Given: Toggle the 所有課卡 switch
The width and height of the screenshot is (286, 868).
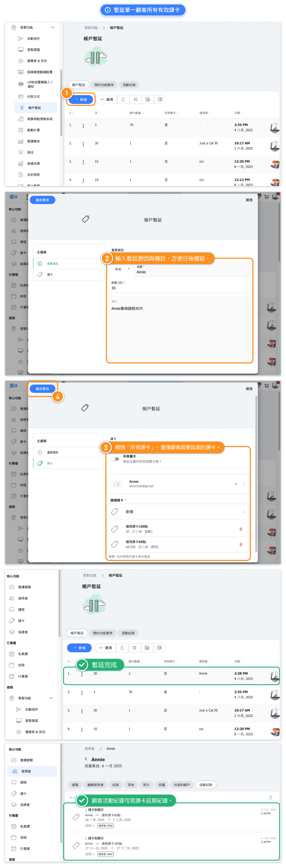Looking at the screenshot, I should point(115,459).
